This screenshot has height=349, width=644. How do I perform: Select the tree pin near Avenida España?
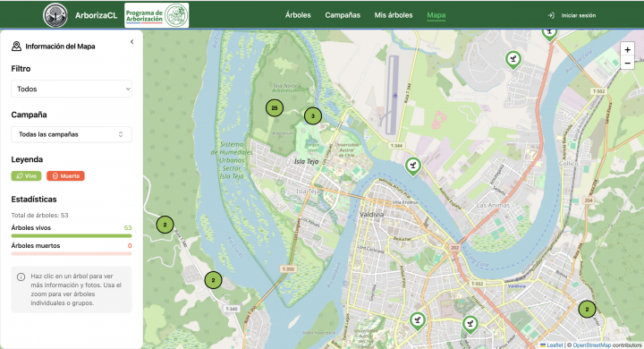[413, 166]
